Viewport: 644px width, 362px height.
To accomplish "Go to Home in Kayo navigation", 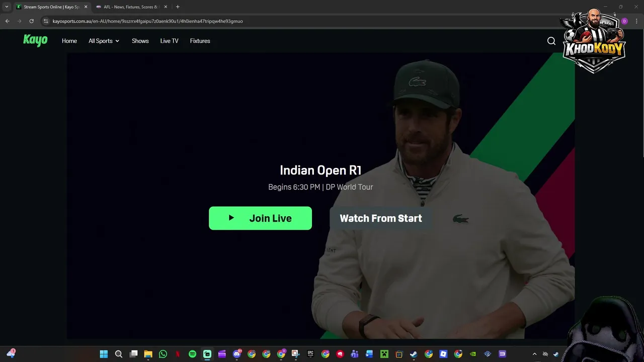I will (x=69, y=41).
